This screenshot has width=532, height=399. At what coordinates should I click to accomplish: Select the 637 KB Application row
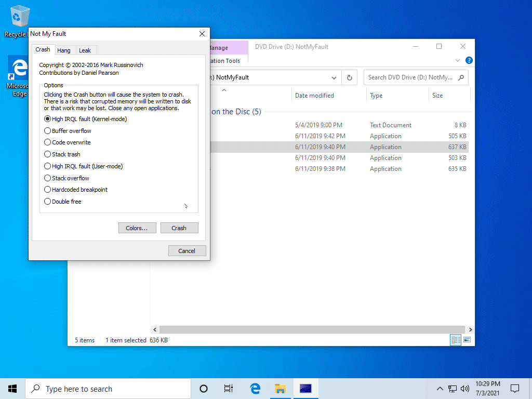pos(340,147)
